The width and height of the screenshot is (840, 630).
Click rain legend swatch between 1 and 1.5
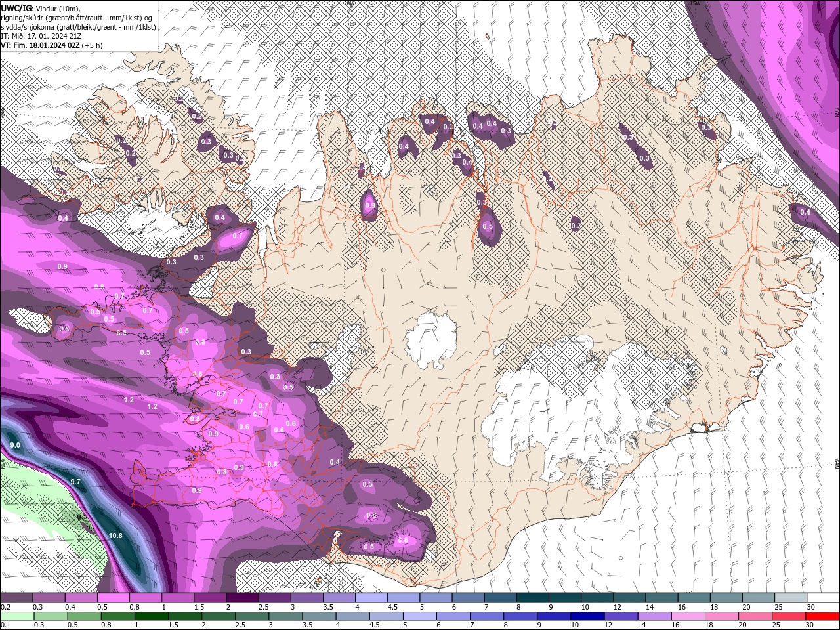(151, 616)
